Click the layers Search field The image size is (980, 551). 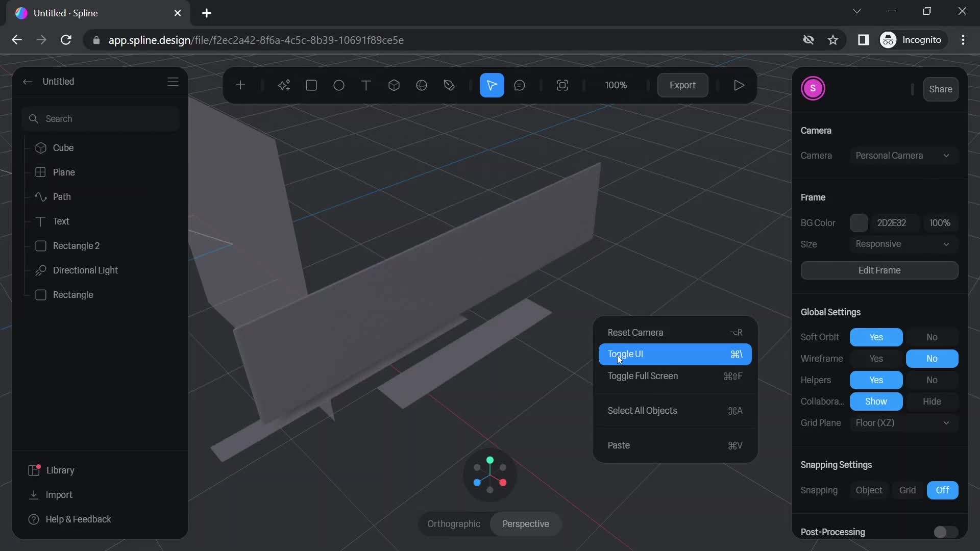pos(101,119)
